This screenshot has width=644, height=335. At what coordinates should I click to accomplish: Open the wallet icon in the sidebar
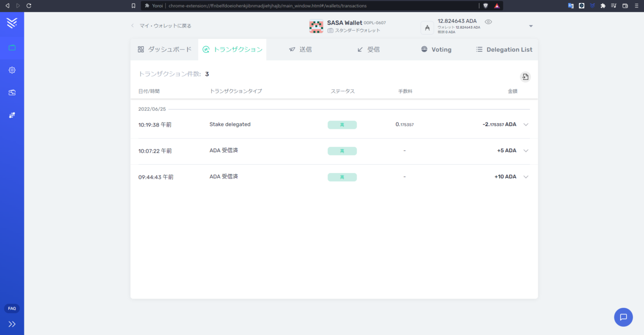pyautogui.click(x=12, y=48)
